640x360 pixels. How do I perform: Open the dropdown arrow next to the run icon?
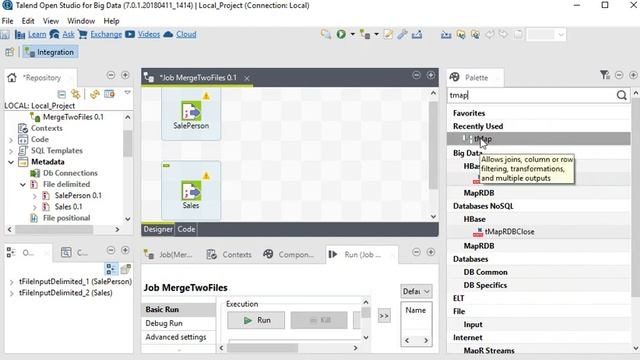353,34
